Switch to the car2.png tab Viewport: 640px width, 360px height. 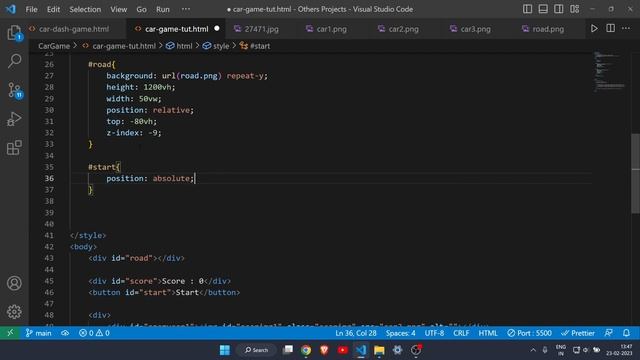pyautogui.click(x=403, y=29)
